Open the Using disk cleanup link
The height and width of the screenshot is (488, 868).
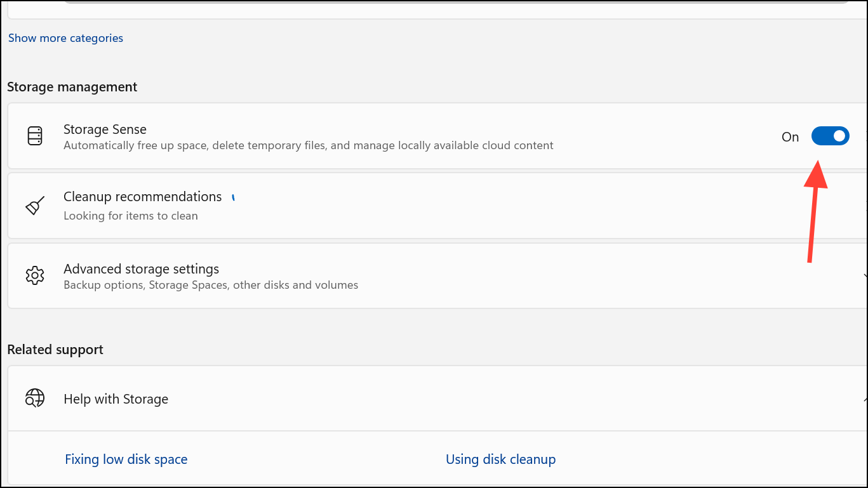click(500, 459)
